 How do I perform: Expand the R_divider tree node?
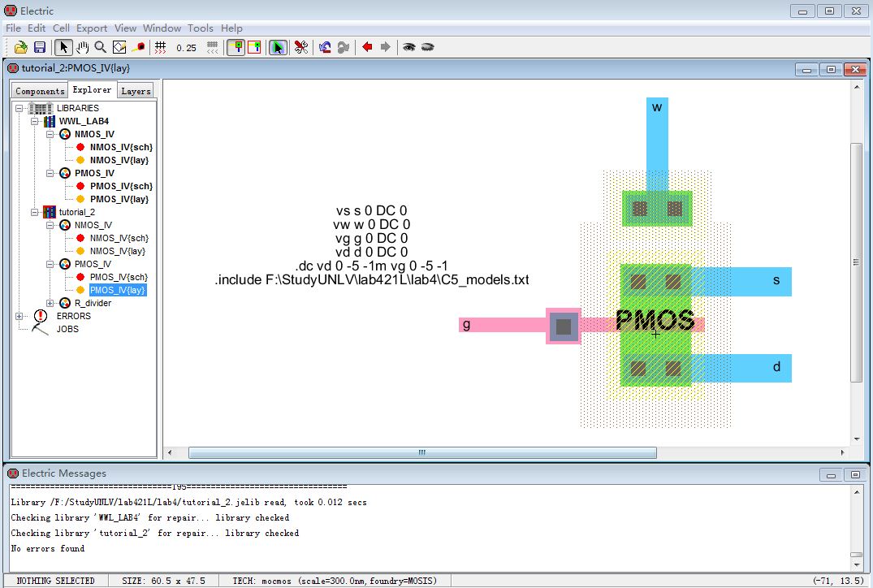[x=50, y=303]
